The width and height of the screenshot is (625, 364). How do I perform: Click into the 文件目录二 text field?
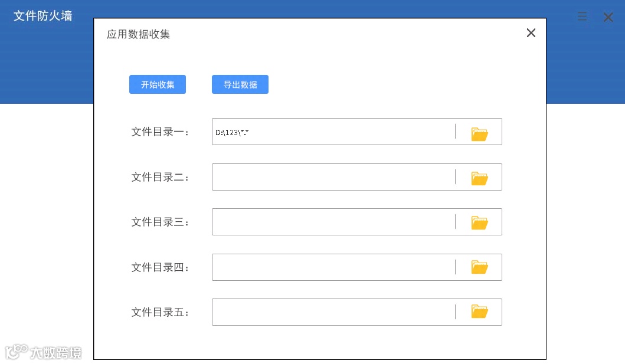(333, 177)
